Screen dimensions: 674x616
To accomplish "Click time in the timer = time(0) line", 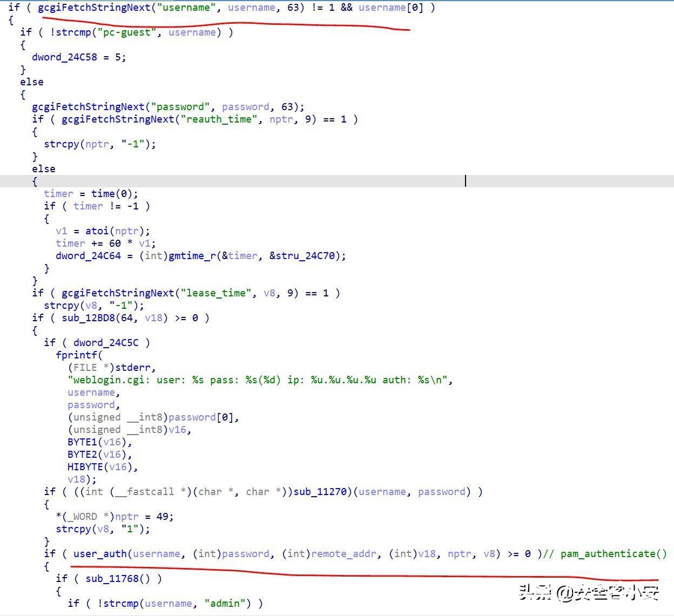I will (x=103, y=194).
